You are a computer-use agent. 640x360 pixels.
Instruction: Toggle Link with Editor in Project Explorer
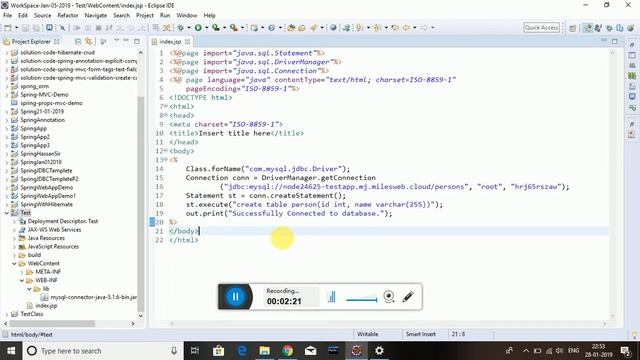pyautogui.click(x=89, y=41)
